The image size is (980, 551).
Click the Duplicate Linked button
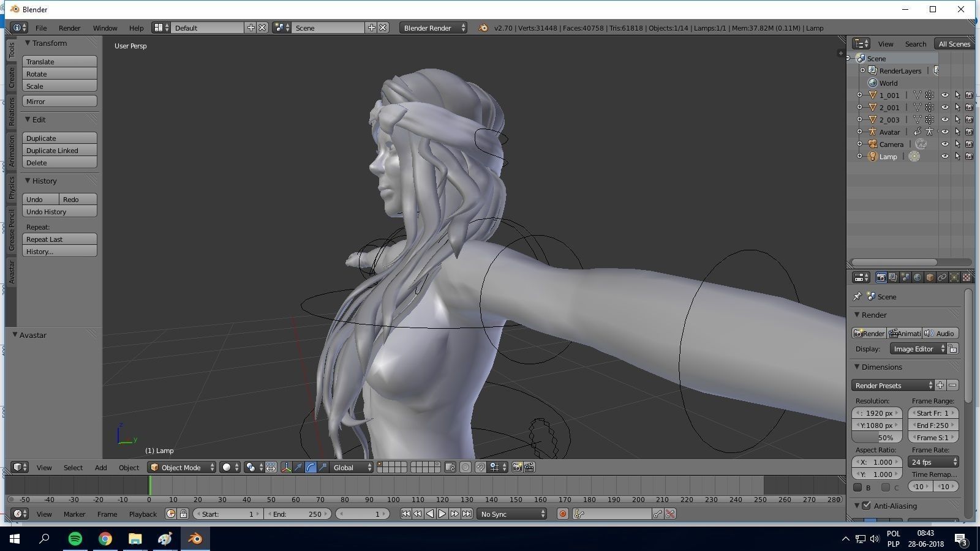59,150
